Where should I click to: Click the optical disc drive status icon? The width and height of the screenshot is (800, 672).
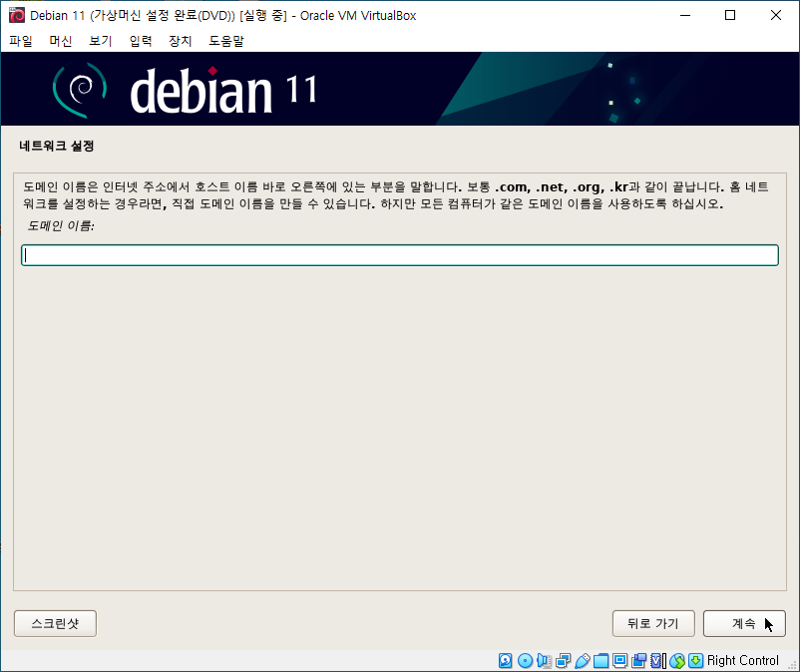[x=525, y=660]
